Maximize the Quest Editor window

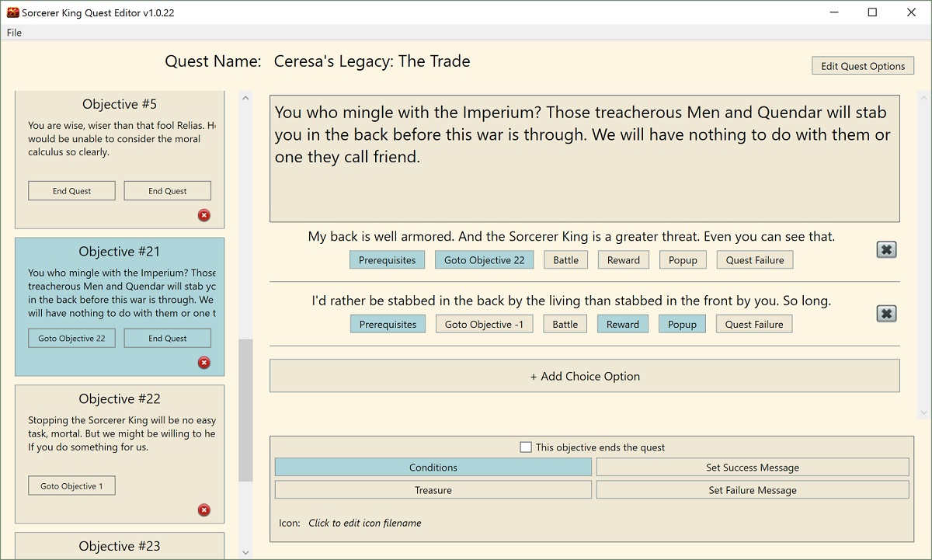tap(873, 12)
